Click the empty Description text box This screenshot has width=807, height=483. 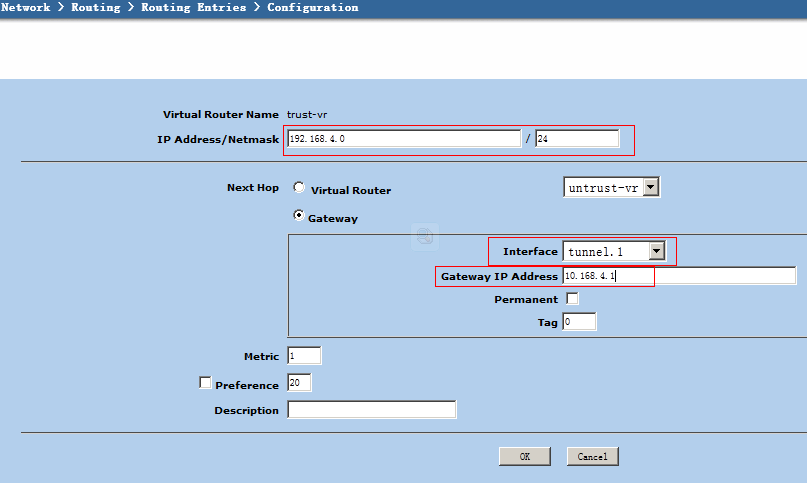point(371,410)
